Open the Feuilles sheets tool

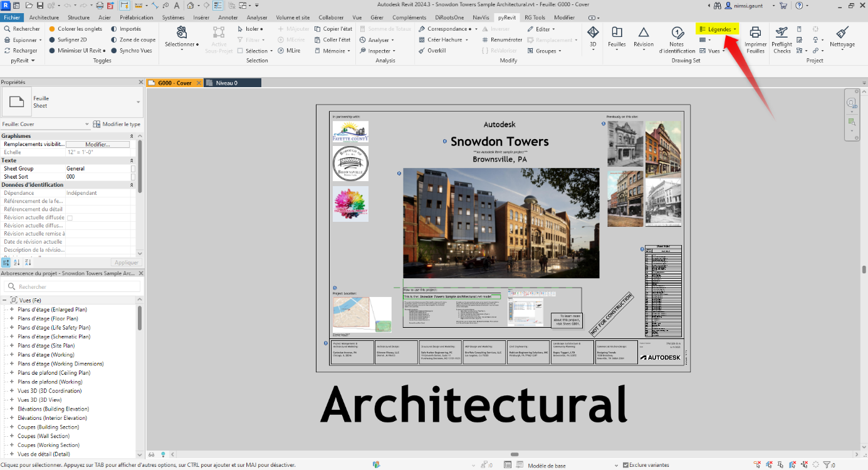[x=617, y=33]
